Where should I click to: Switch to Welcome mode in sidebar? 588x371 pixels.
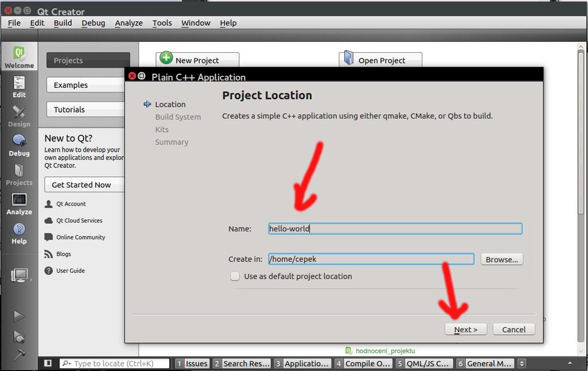pos(19,57)
